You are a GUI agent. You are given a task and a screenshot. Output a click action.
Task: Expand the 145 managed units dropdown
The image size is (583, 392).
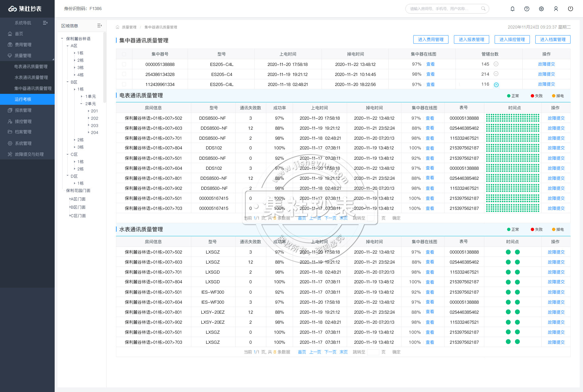pos(496,64)
